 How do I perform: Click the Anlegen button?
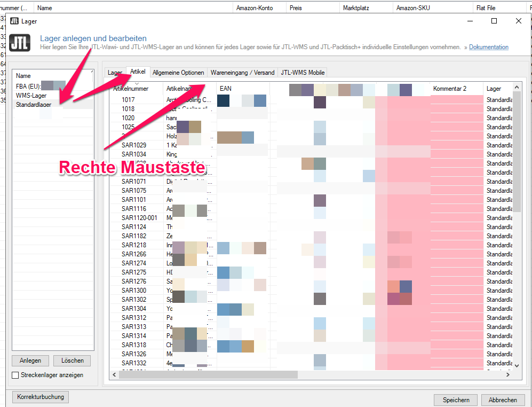pyautogui.click(x=30, y=361)
